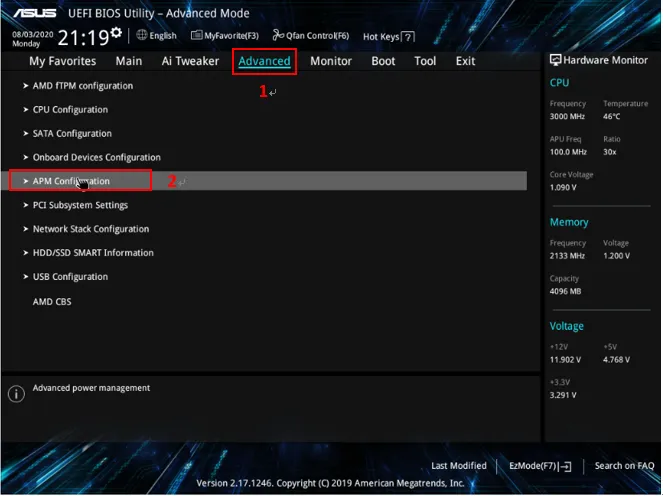Click the EzMode exit arrow icon

565,466
